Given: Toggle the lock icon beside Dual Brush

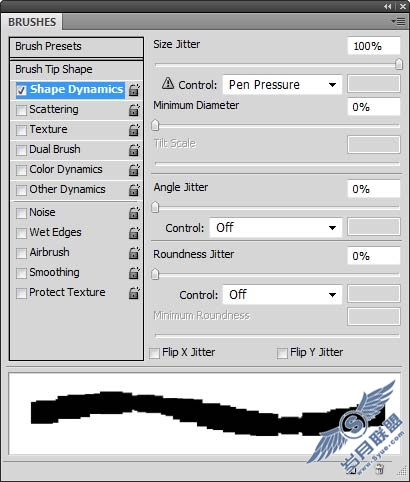Looking at the screenshot, I should pos(134,150).
